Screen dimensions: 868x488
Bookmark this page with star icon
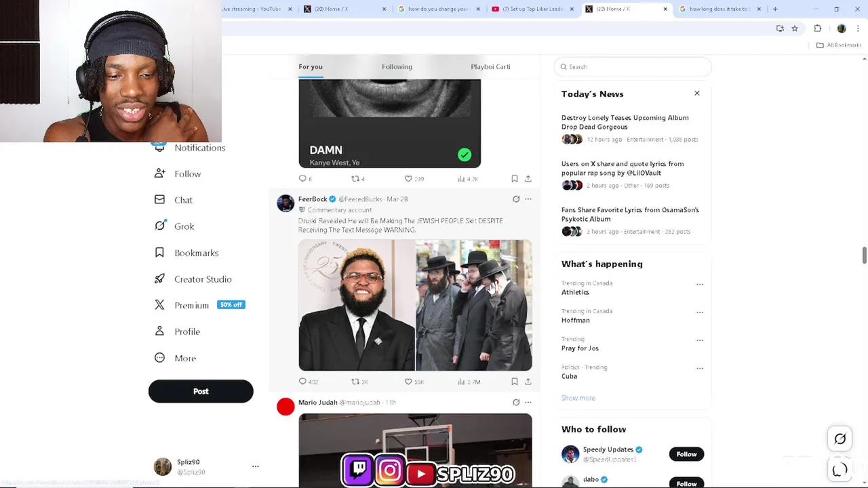click(795, 28)
